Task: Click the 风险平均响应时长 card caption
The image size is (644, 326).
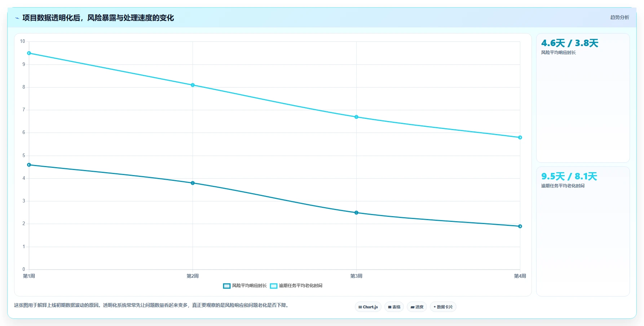Action: coord(558,53)
